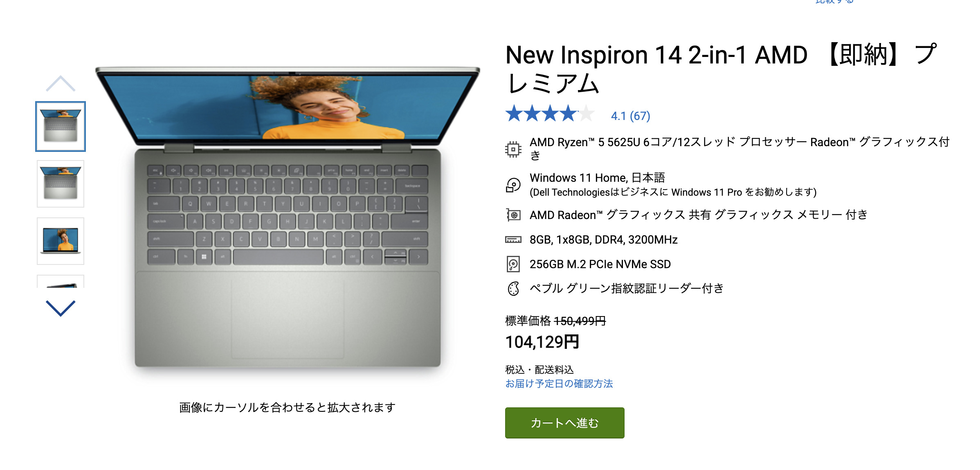
Task: Click the 256GB SSD storage icon
Action: click(x=513, y=264)
